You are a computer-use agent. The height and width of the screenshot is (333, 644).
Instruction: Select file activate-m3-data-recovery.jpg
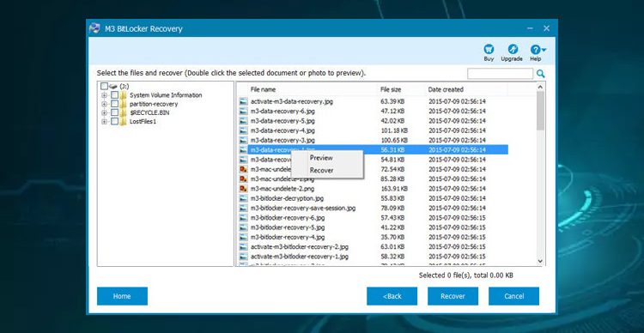[x=292, y=101]
